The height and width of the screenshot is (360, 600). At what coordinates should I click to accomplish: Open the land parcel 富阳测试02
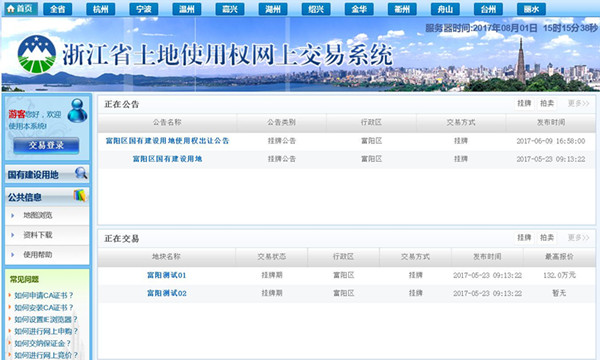pyautogui.click(x=166, y=293)
